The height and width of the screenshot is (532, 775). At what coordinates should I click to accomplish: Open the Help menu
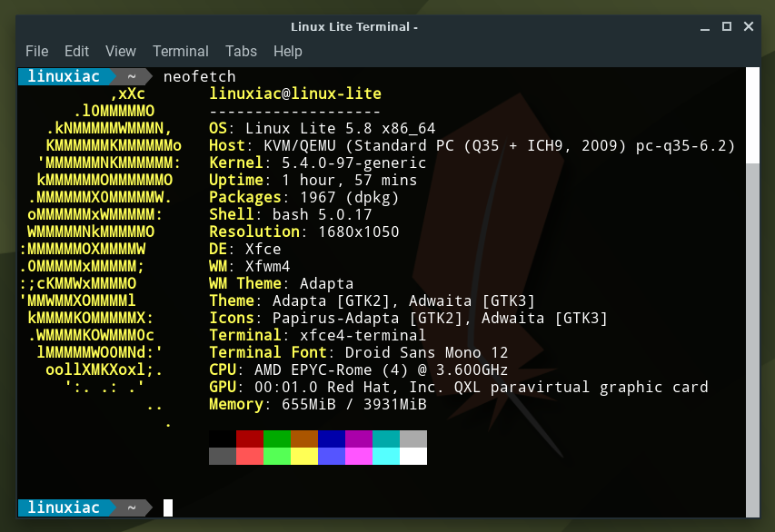tap(288, 51)
